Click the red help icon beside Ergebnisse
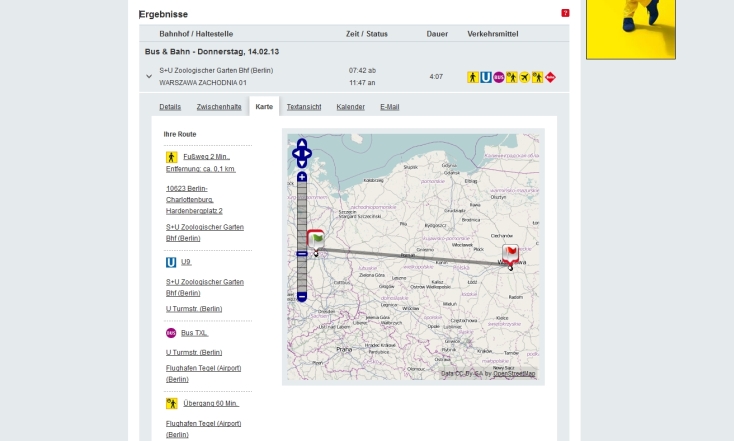The width and height of the screenshot is (734, 441). point(565,13)
